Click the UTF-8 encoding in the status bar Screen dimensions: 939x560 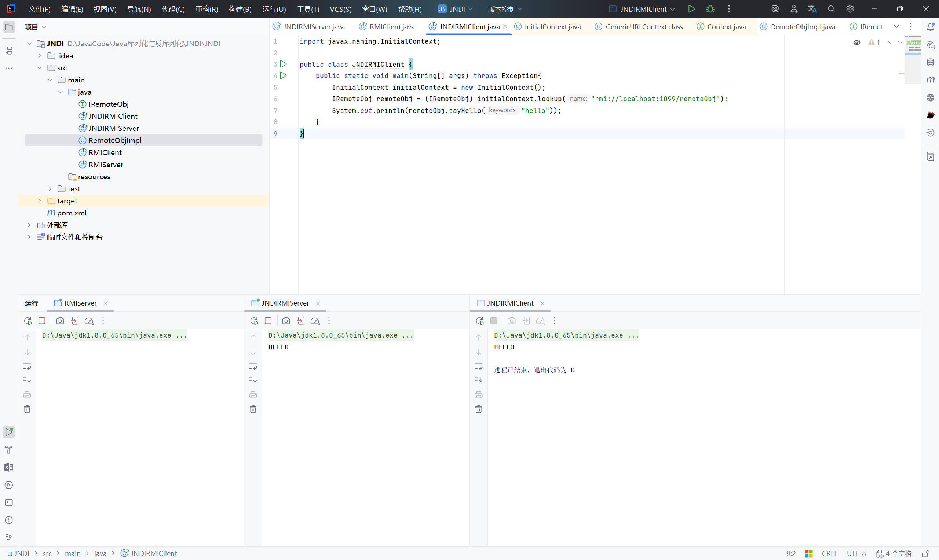(x=856, y=553)
